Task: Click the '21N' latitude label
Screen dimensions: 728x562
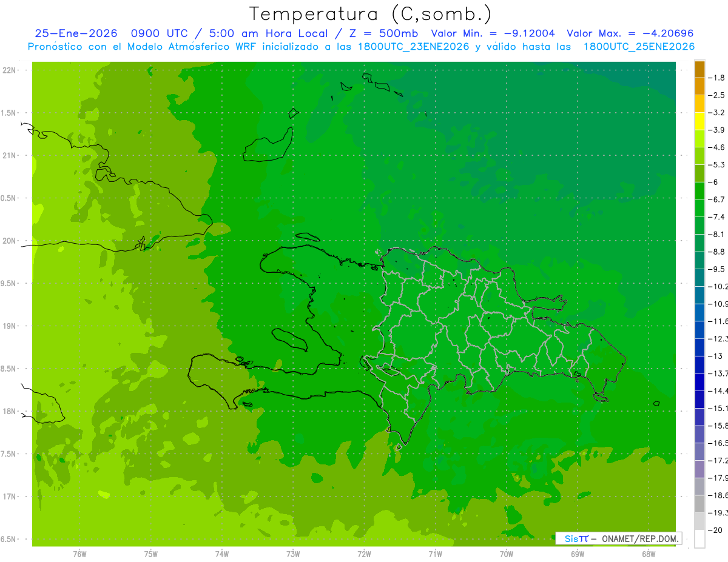Action: point(10,155)
